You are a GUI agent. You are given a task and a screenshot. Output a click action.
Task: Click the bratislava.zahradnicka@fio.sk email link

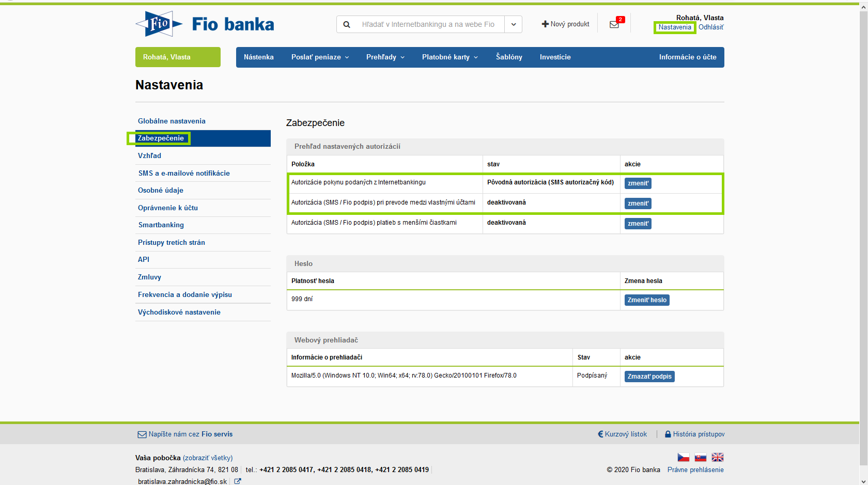182,481
